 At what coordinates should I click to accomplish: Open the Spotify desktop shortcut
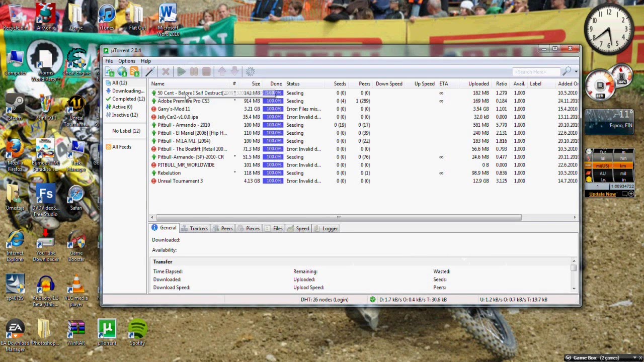coord(137,332)
